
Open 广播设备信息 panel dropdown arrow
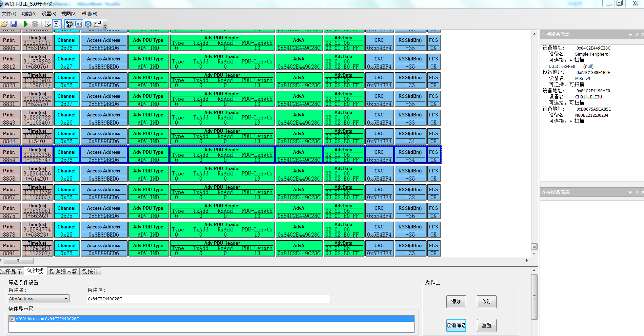pyautogui.click(x=630, y=35)
